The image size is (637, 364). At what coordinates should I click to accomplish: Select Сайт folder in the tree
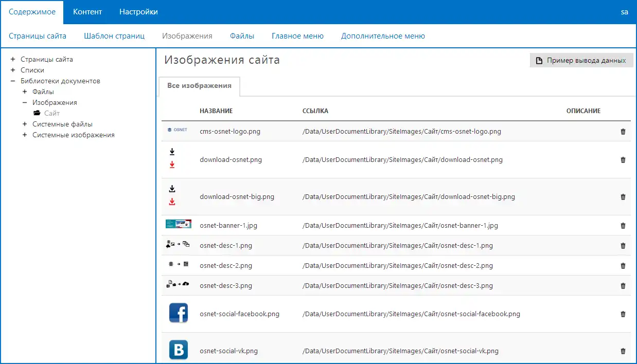click(52, 113)
